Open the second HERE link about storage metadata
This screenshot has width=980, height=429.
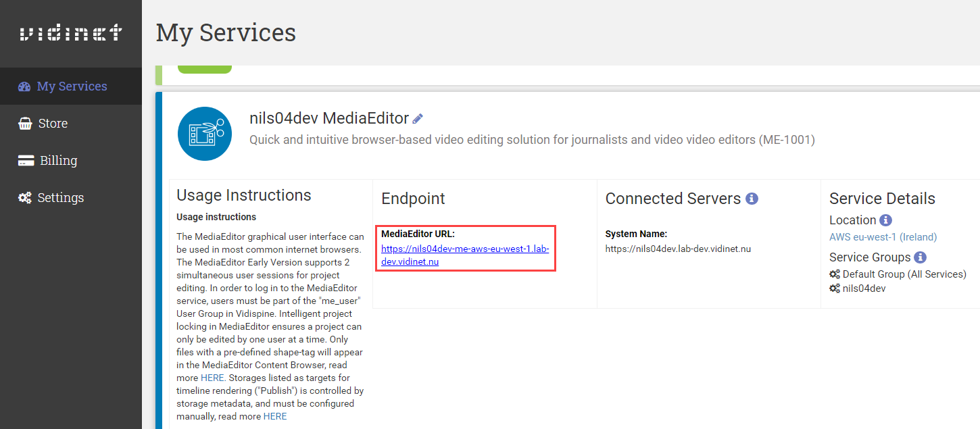tap(275, 416)
